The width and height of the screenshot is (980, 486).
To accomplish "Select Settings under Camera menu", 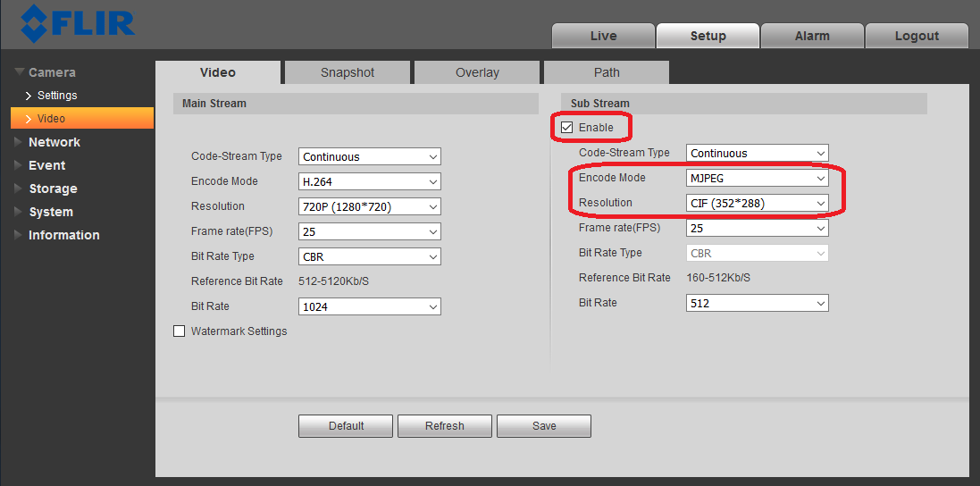I will pyautogui.click(x=57, y=96).
